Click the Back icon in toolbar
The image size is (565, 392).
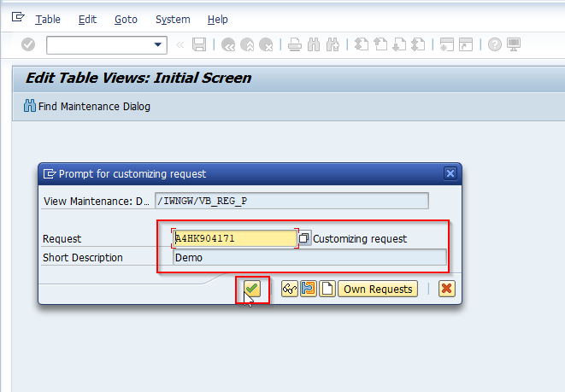point(227,44)
